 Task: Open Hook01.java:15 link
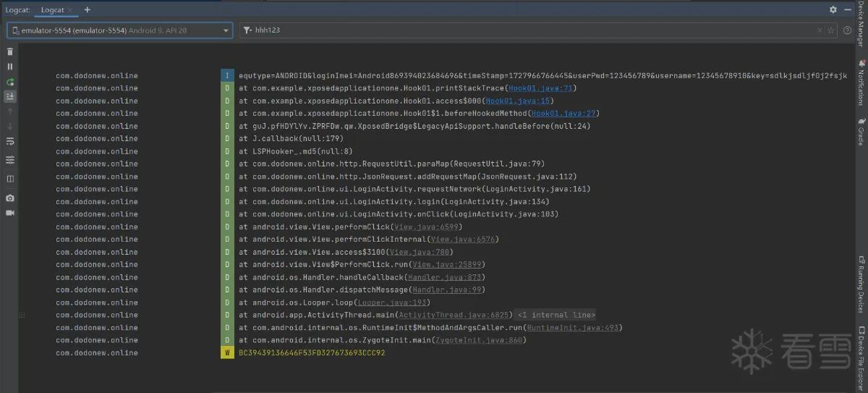tap(516, 101)
